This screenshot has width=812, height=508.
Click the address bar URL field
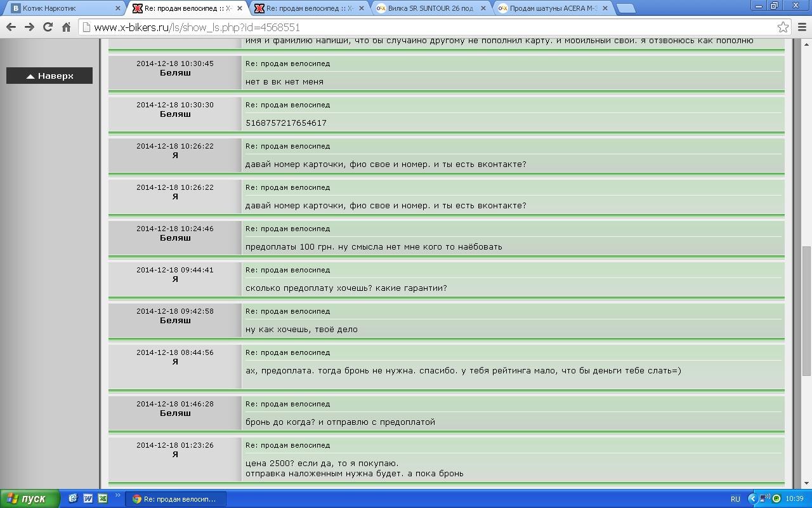pos(431,27)
